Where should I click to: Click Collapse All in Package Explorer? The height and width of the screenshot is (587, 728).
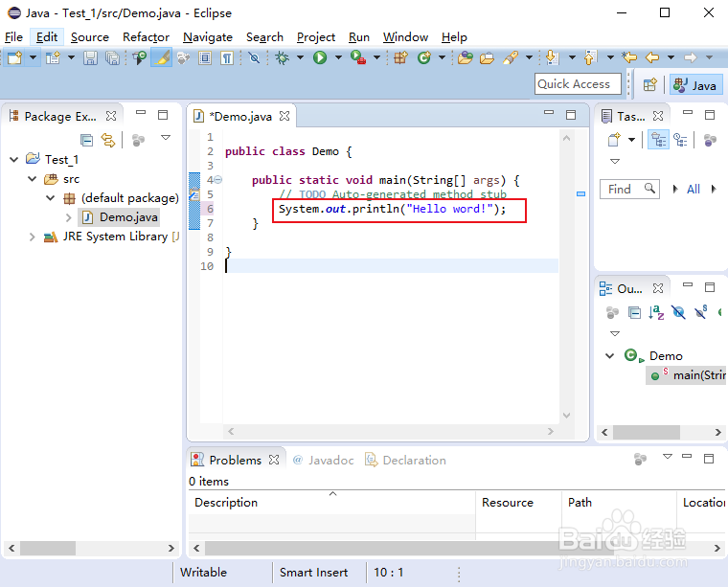(86, 140)
